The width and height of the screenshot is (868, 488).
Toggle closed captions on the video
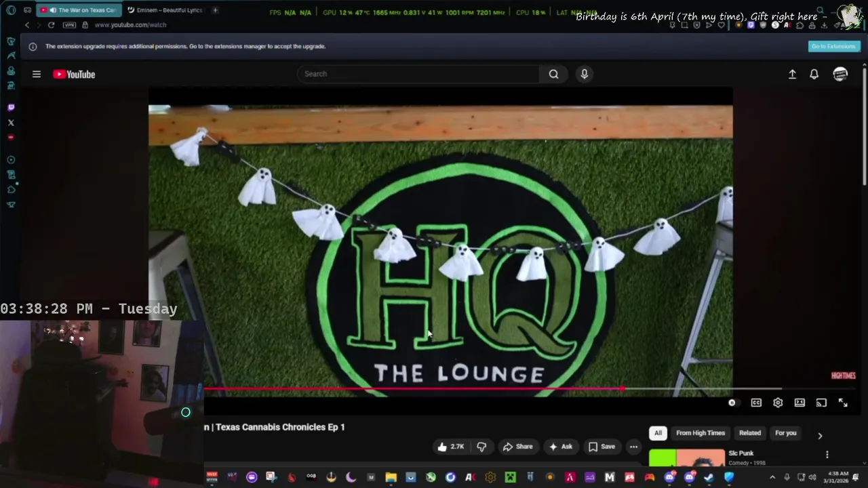[x=756, y=403]
